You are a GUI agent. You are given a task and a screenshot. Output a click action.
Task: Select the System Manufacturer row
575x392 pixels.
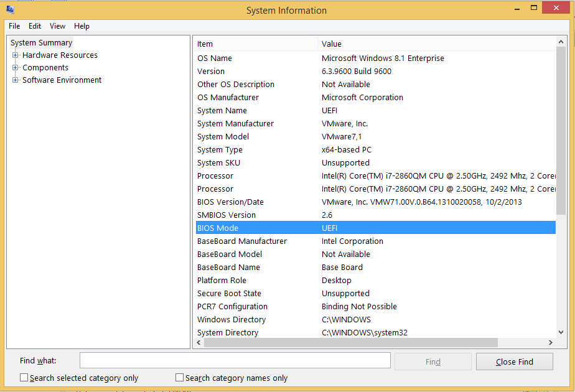click(376, 124)
